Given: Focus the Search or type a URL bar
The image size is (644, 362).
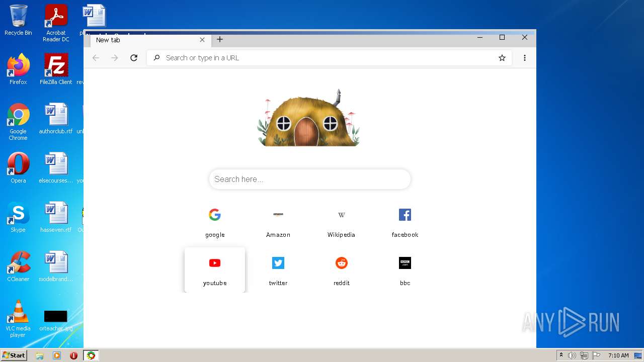Looking at the screenshot, I should click(x=329, y=58).
